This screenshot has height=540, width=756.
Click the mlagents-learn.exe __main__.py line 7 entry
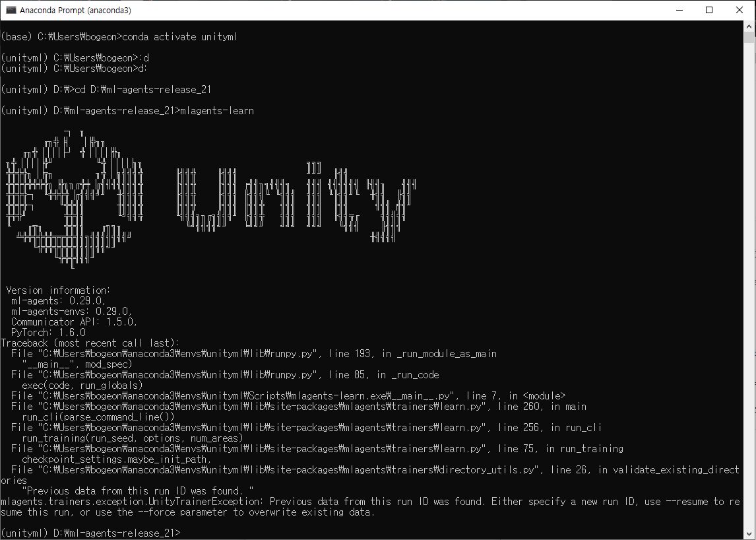(288, 395)
